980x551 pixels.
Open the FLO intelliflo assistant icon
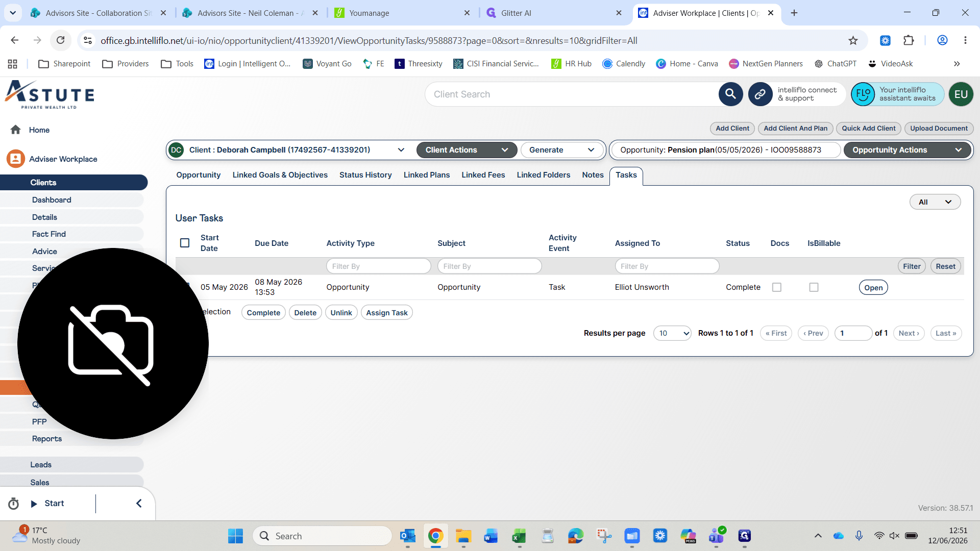click(863, 94)
